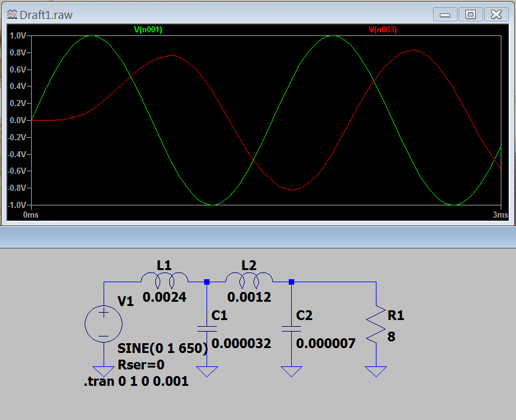Close the Draft1.raw waveform window
The width and height of the screenshot is (516, 420).
click(496, 15)
